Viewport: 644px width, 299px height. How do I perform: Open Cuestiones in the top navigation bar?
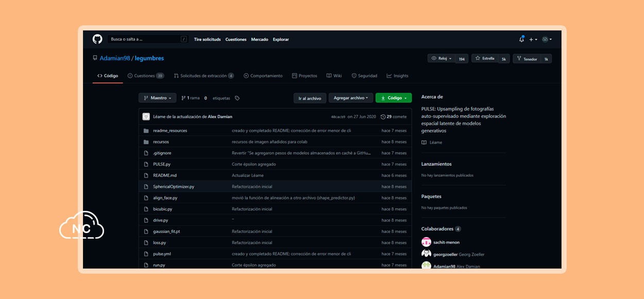[x=236, y=39]
